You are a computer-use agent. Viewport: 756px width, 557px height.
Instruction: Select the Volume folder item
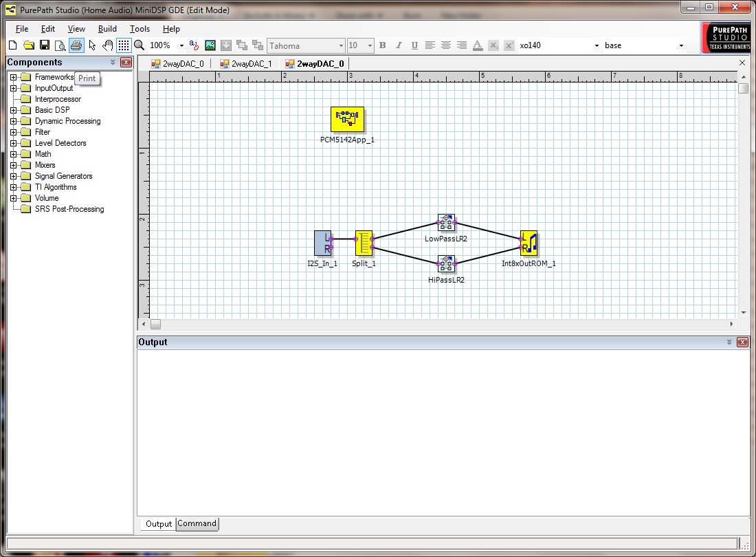pyautogui.click(x=47, y=198)
